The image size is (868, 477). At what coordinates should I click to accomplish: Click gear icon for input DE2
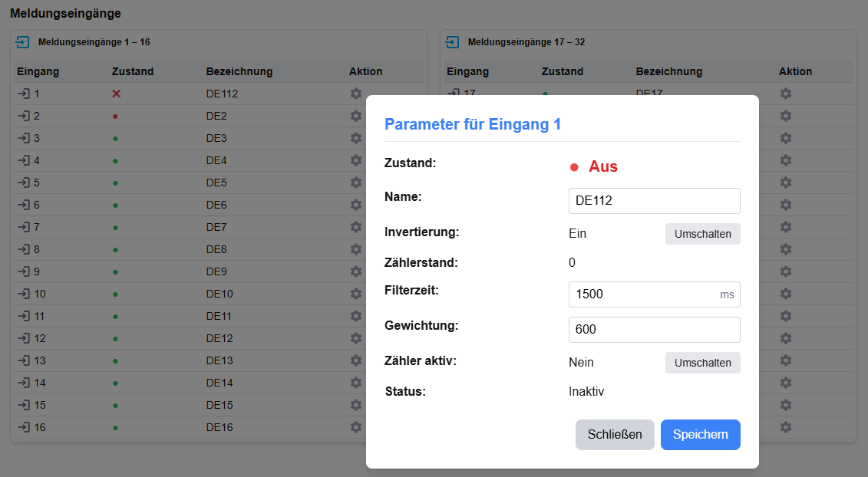[x=355, y=116]
